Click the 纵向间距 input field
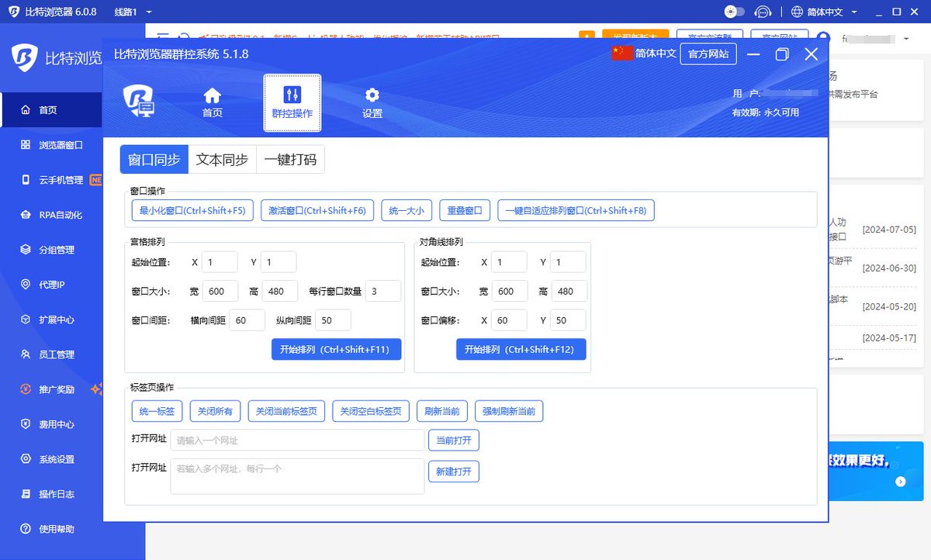 pyautogui.click(x=333, y=320)
